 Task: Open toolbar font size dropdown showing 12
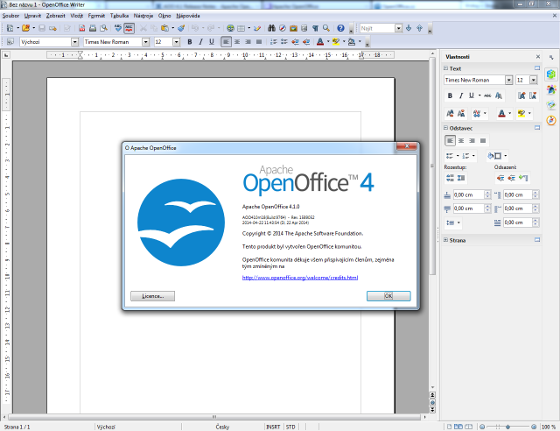pos(176,42)
